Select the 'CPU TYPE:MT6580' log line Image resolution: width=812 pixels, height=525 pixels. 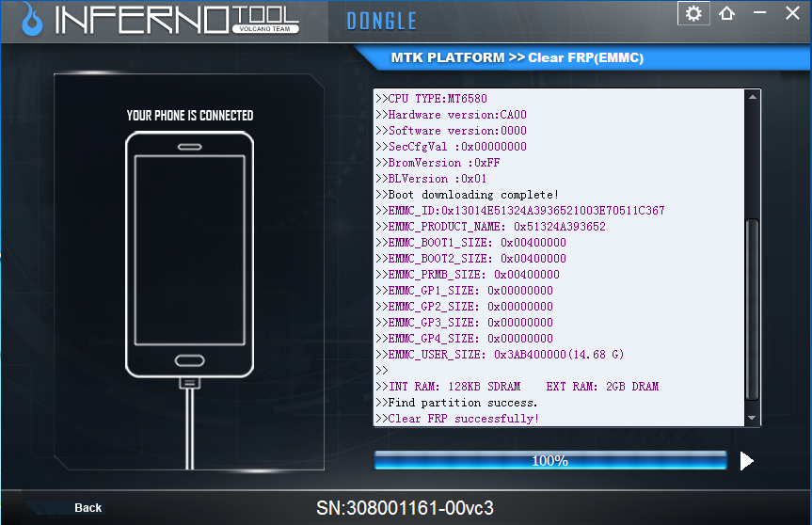click(x=431, y=99)
